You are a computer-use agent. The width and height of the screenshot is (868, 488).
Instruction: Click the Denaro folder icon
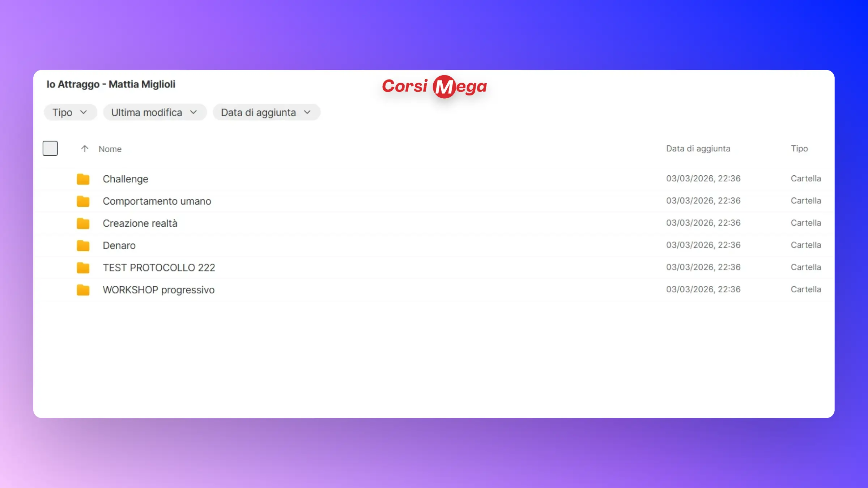(83, 245)
